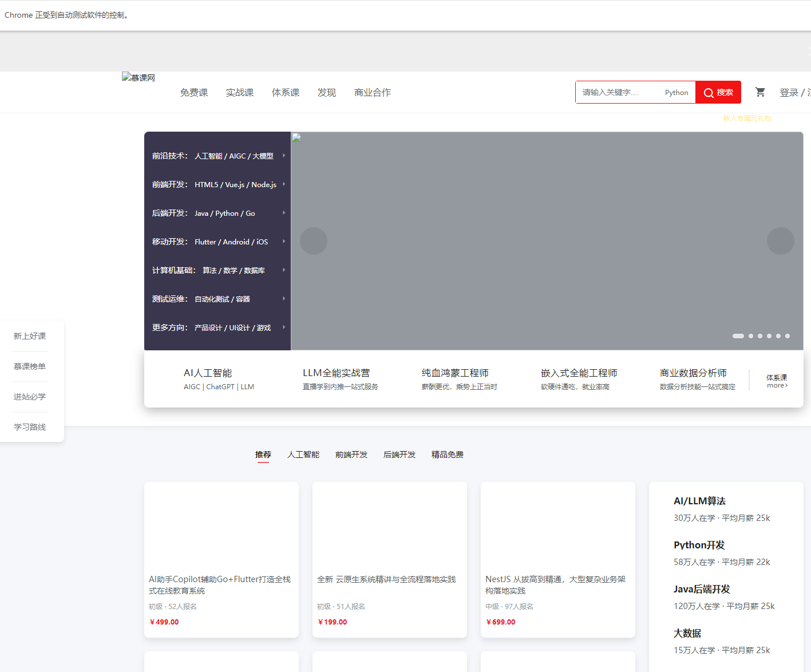811x672 pixels.
Task: Click the 登录 login link
Action: point(789,93)
